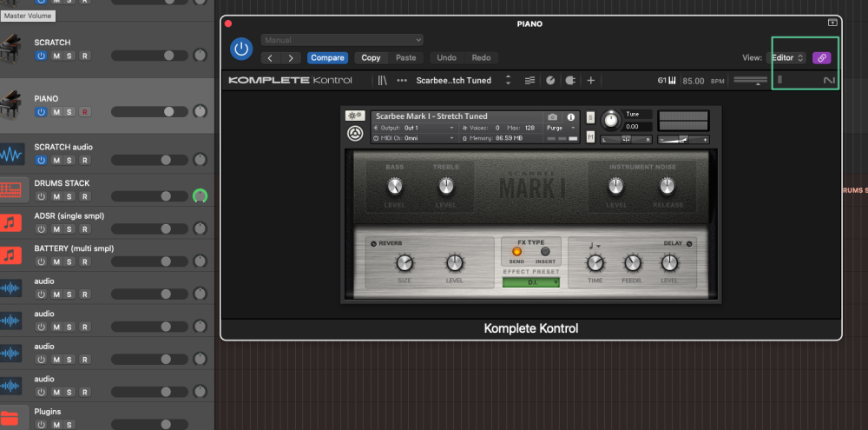Mute the SCRATCH track
This screenshot has height=430, width=868.
tap(56, 56)
